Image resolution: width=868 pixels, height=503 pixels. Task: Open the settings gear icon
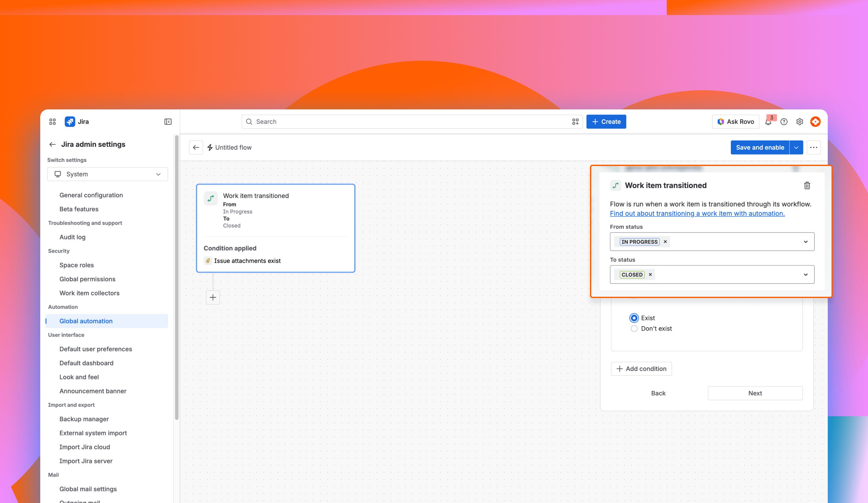click(x=799, y=122)
